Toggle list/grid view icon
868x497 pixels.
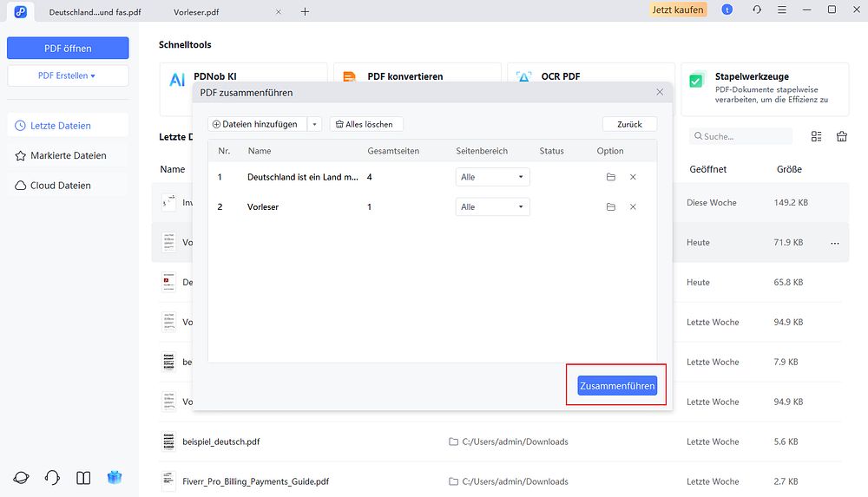(817, 136)
